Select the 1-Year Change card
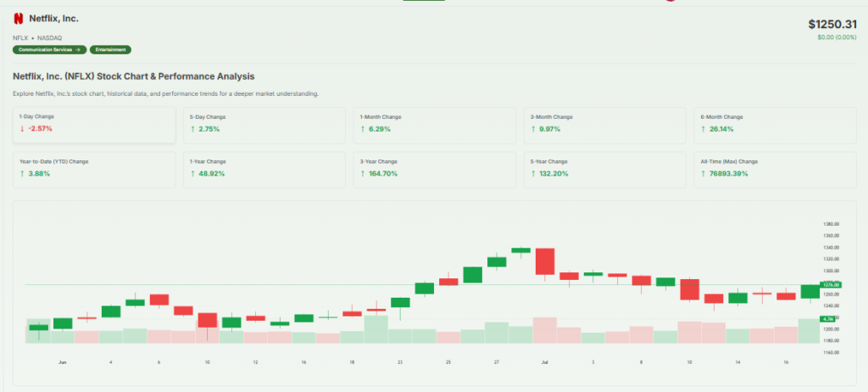The width and height of the screenshot is (868, 392). point(264,169)
